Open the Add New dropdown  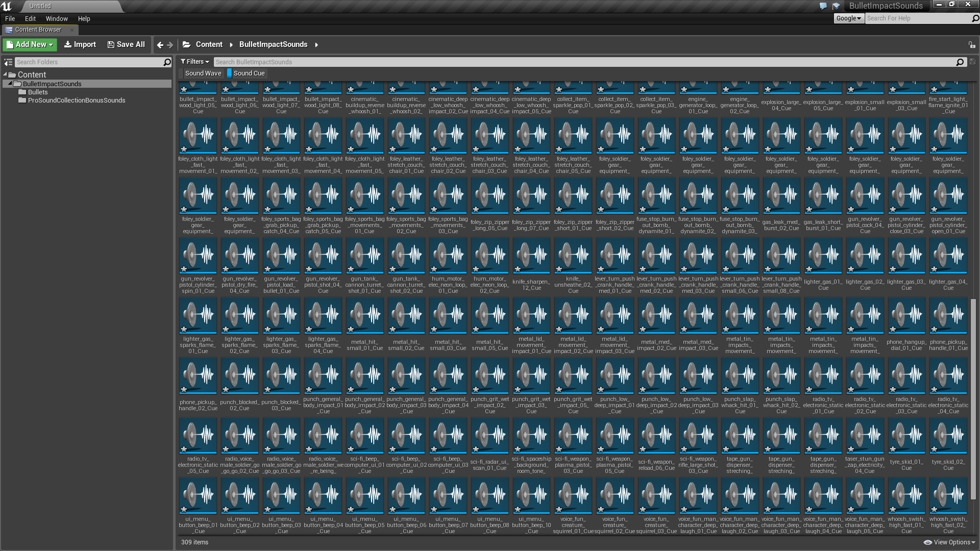pyautogui.click(x=30, y=45)
